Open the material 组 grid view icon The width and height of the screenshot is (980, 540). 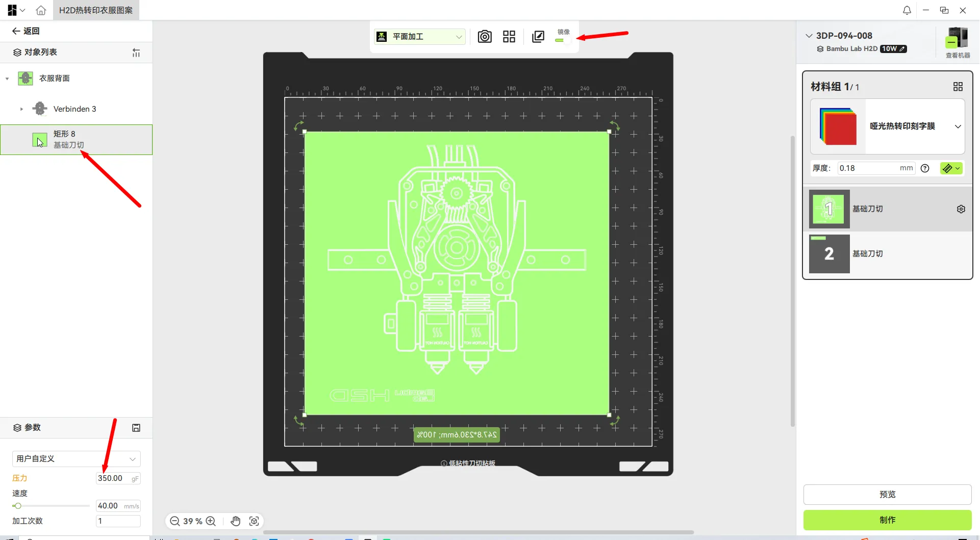click(x=958, y=86)
